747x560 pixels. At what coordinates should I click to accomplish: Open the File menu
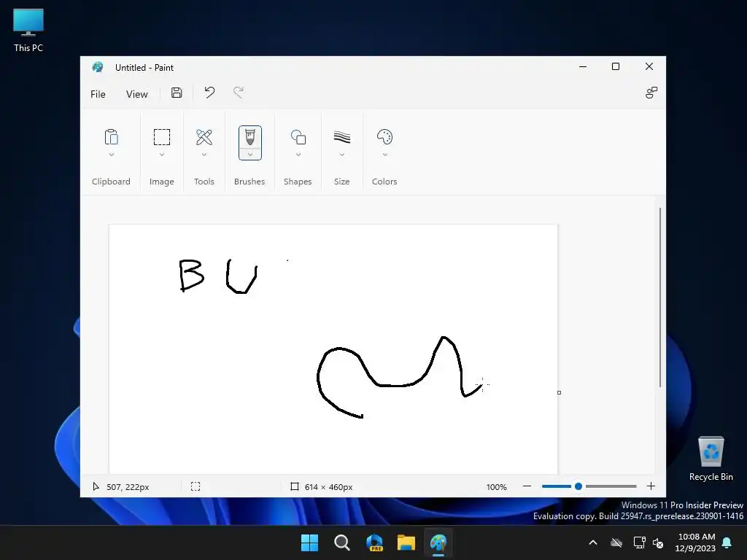pyautogui.click(x=98, y=94)
